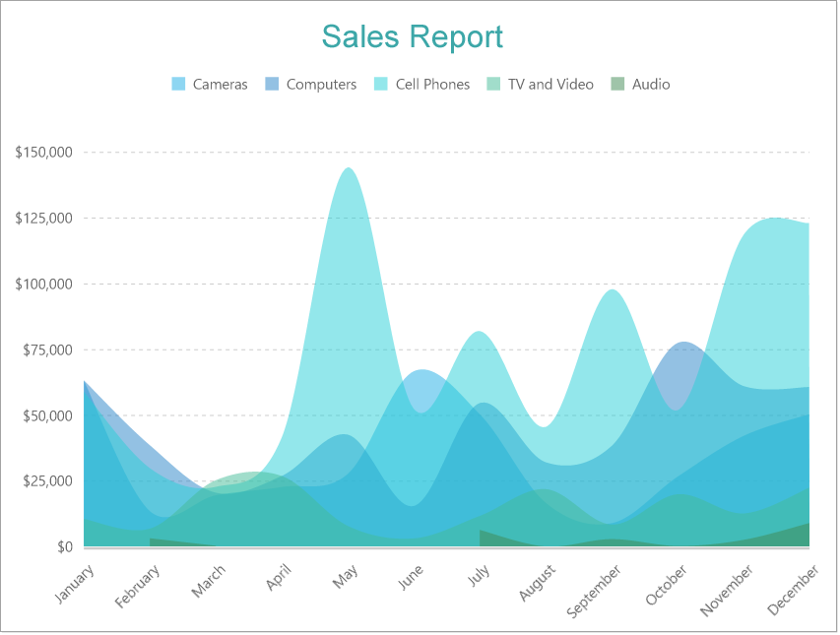The width and height of the screenshot is (840, 635).
Task: Toggle the TV and Video legend label
Action: [550, 85]
